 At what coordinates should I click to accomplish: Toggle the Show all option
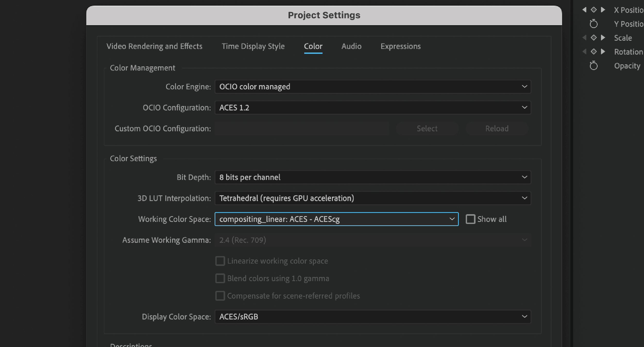point(471,219)
